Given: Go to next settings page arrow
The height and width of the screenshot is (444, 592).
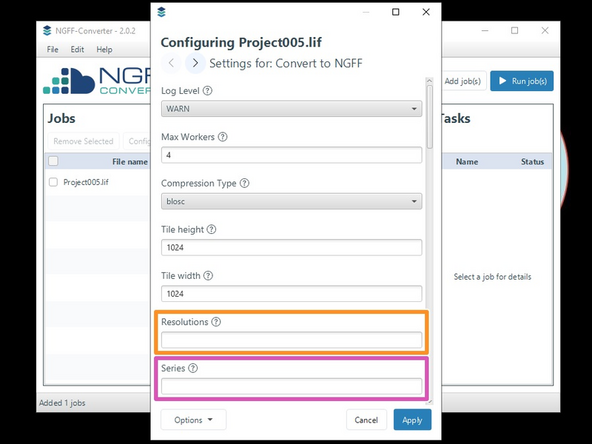Looking at the screenshot, I should point(195,63).
